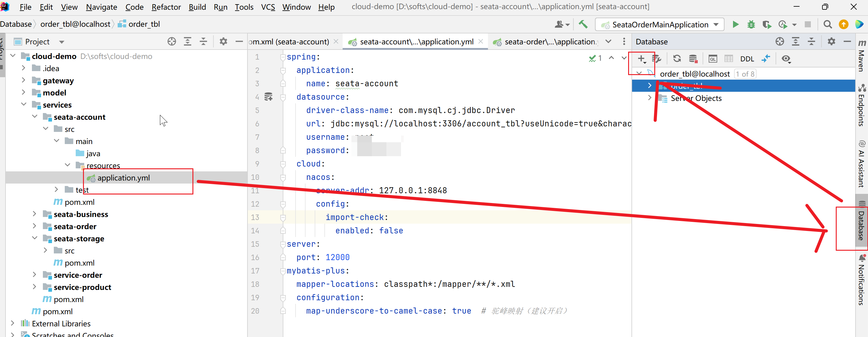The height and width of the screenshot is (337, 868).
Task: Expand the seata-order module
Action: [34, 226]
